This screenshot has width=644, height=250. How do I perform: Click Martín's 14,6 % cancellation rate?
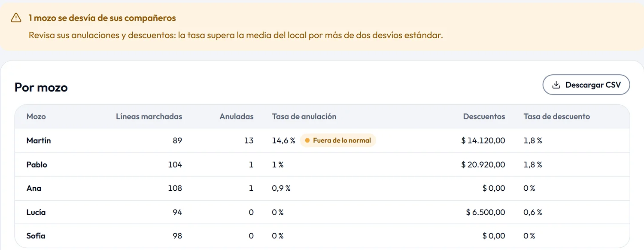tap(283, 140)
